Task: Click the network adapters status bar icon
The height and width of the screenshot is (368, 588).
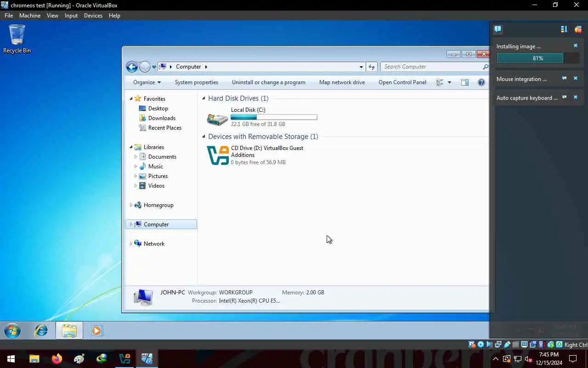Action: [498, 345]
